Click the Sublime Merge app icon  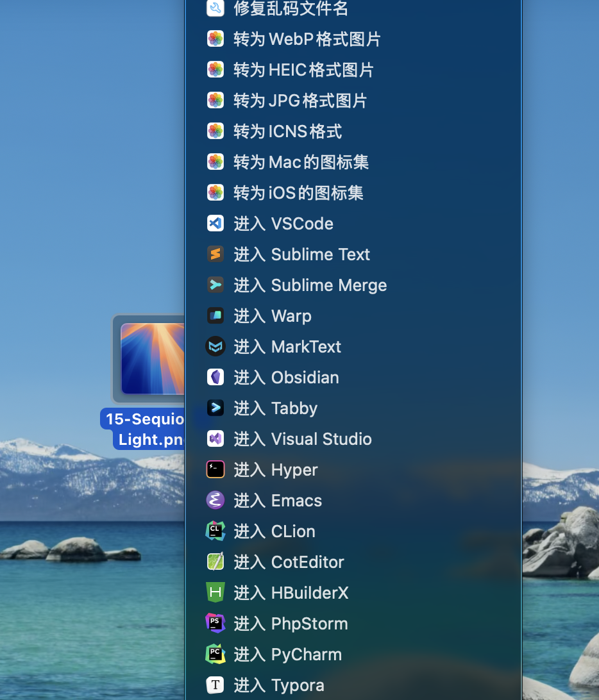pos(215,285)
